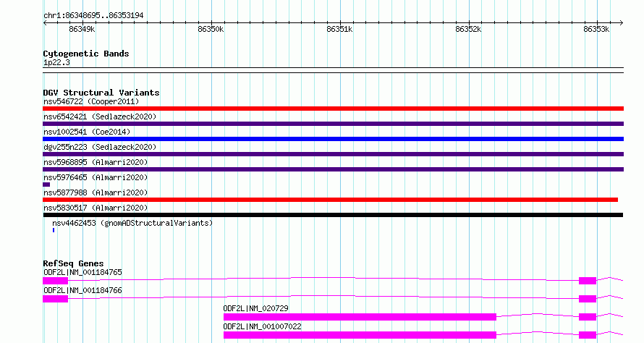Click the long exon of ODF2L NM_020729
The height and width of the screenshot is (343, 644).
(360, 317)
